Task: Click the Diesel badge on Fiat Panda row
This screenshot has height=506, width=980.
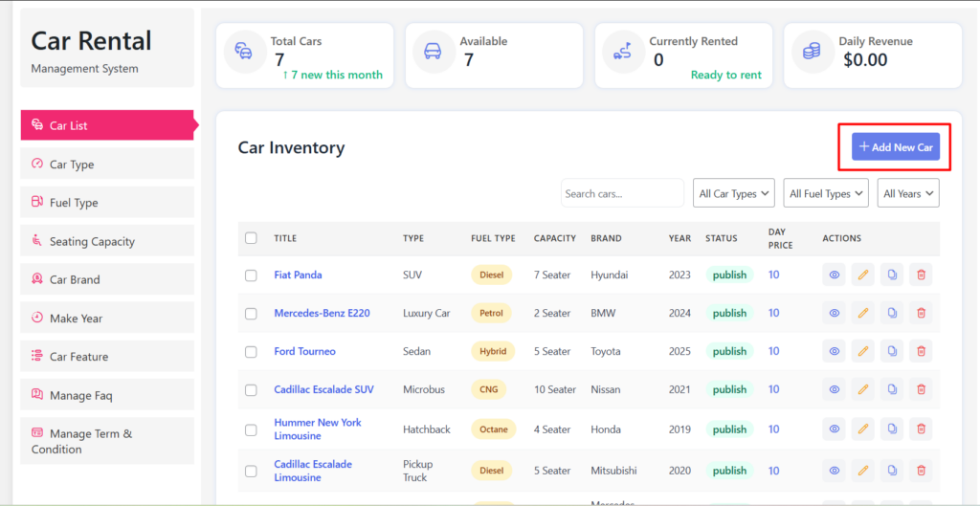Action: tap(491, 275)
